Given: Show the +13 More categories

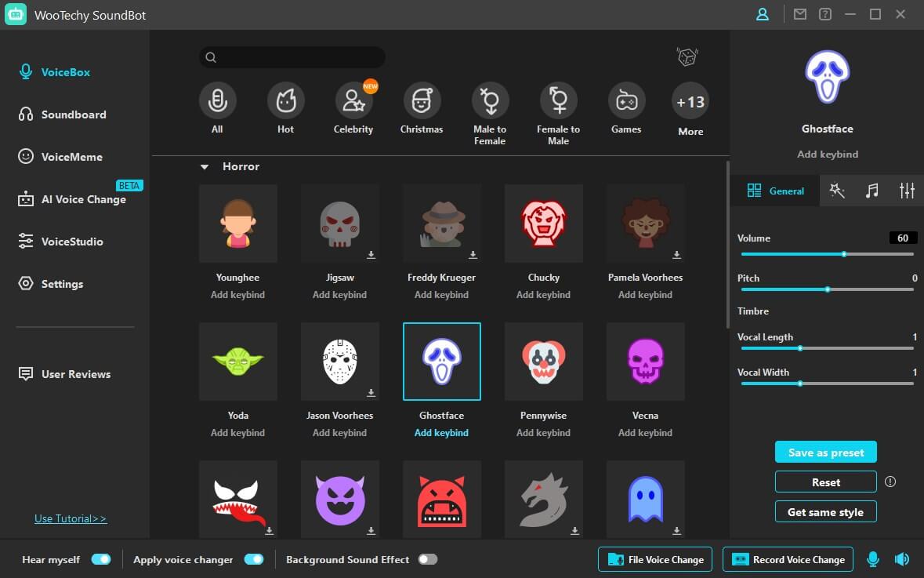Looking at the screenshot, I should (690, 101).
